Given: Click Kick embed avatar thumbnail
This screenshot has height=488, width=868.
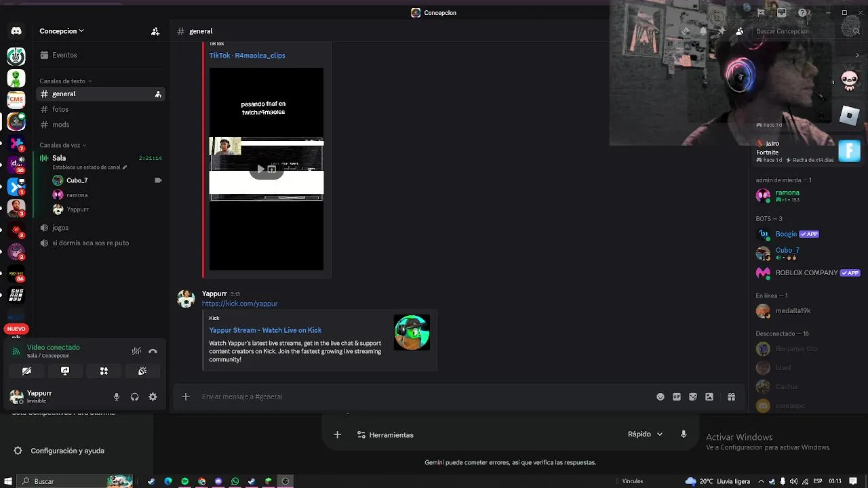Looking at the screenshot, I should (412, 333).
